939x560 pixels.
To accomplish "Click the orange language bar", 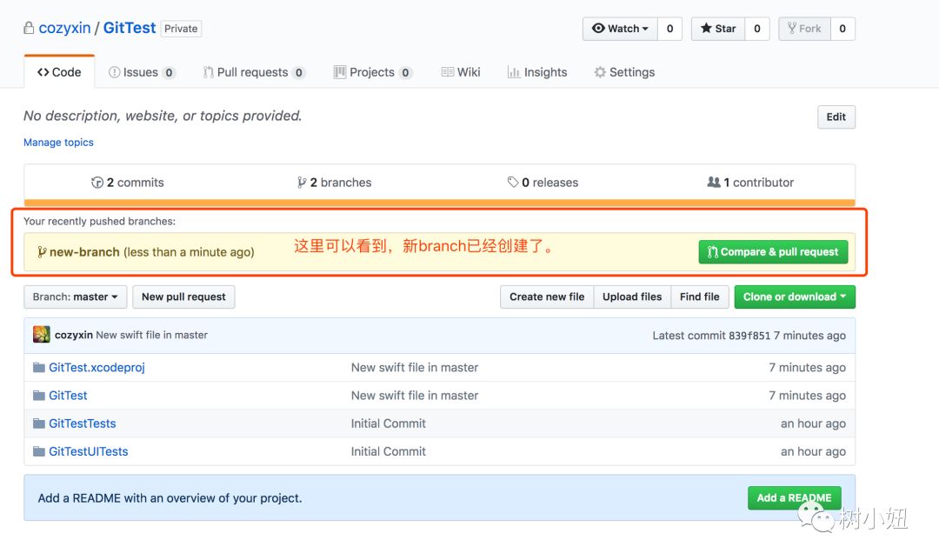I will coord(440,203).
